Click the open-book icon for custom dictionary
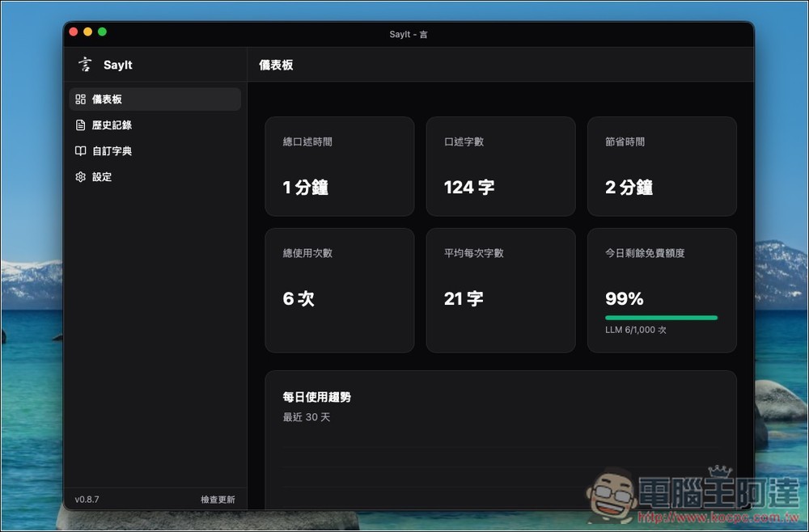Viewport: 809px width, 532px height. [x=79, y=150]
